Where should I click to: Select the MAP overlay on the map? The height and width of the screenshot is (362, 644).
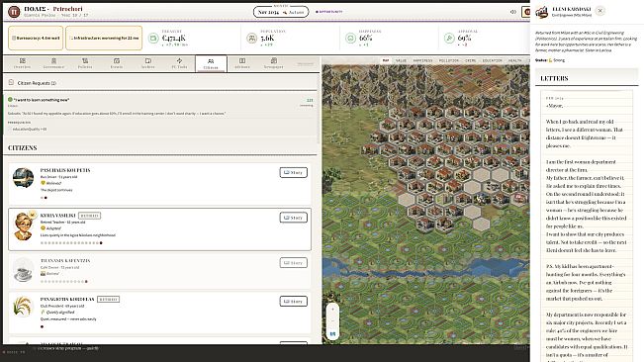[386, 60]
